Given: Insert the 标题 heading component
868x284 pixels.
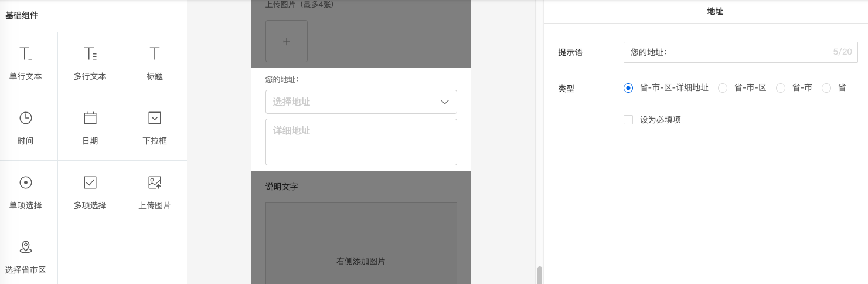Looking at the screenshot, I should pyautogui.click(x=155, y=64).
